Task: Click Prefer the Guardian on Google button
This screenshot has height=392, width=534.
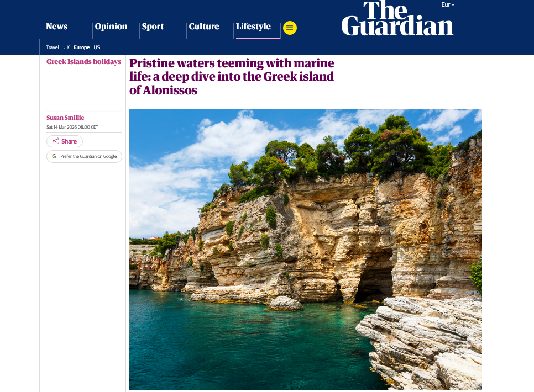Action: (84, 157)
